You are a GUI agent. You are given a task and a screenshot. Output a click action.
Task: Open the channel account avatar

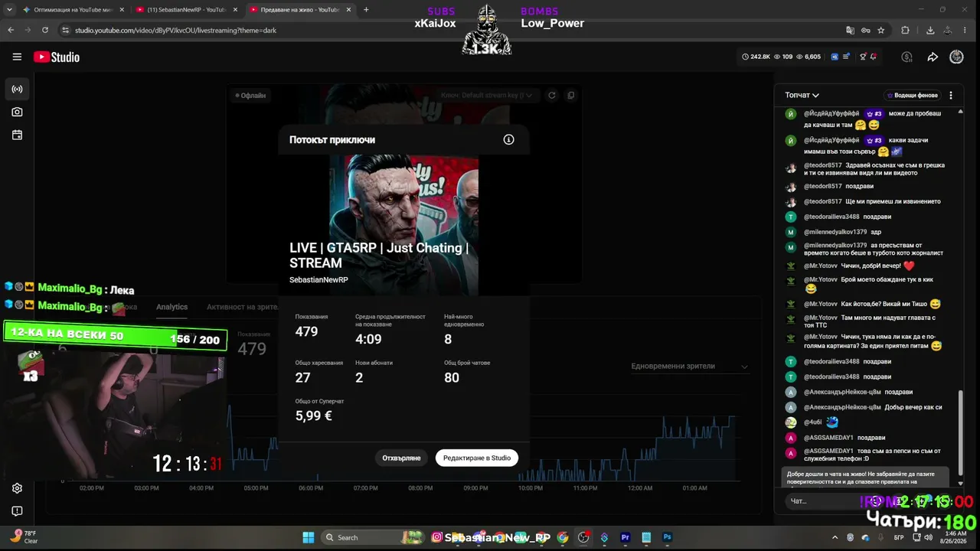(956, 57)
